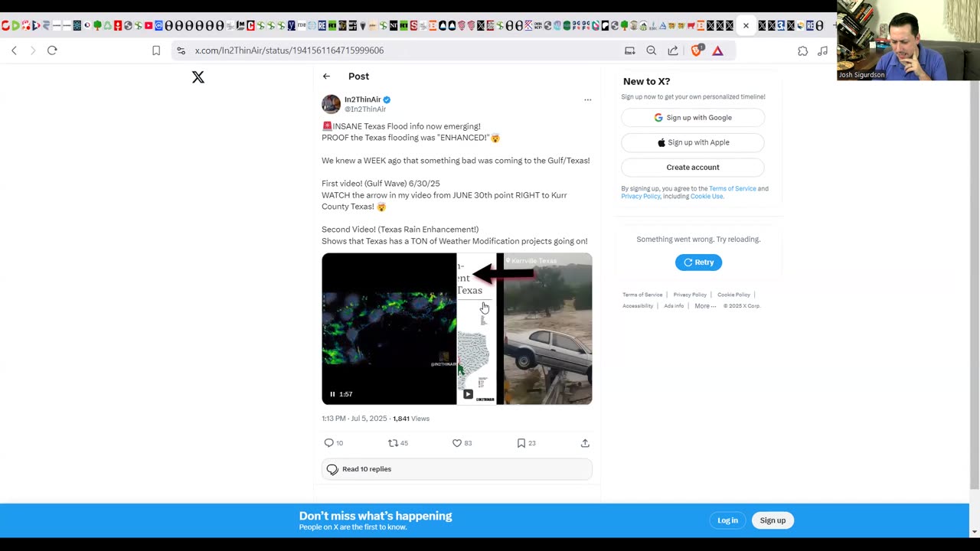Pause the video playback
The height and width of the screenshot is (551, 980).
click(332, 394)
